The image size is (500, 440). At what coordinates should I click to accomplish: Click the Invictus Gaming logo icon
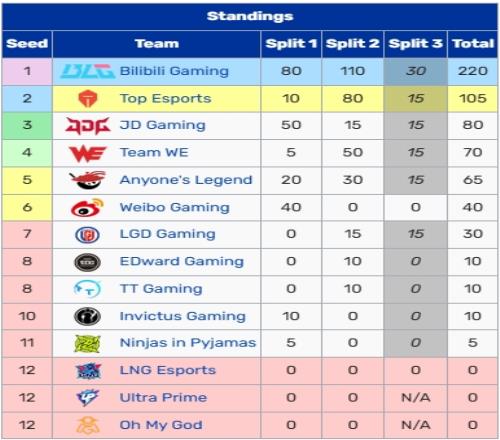pyautogui.click(x=87, y=316)
